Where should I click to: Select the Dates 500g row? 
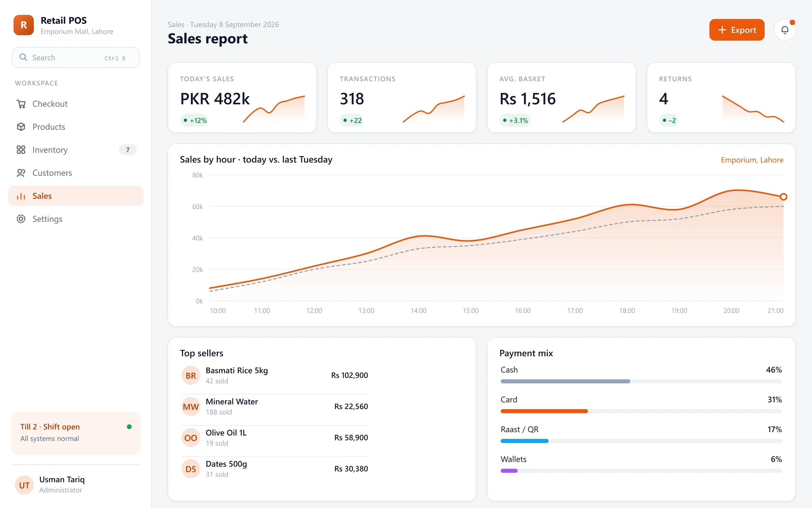pyautogui.click(x=274, y=469)
